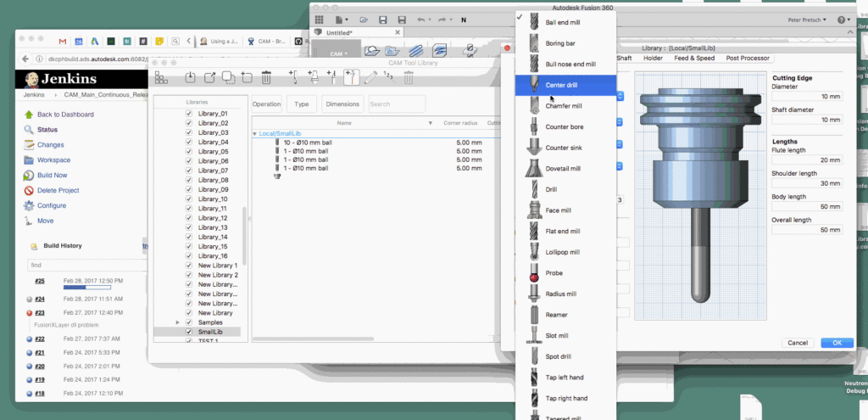Choose Chamfer mill in the tool type list
This screenshot has height=420, width=868.
tap(565, 106)
